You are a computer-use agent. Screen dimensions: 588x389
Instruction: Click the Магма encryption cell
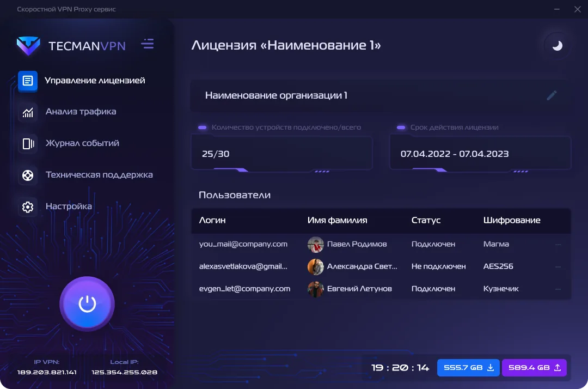pos(496,244)
